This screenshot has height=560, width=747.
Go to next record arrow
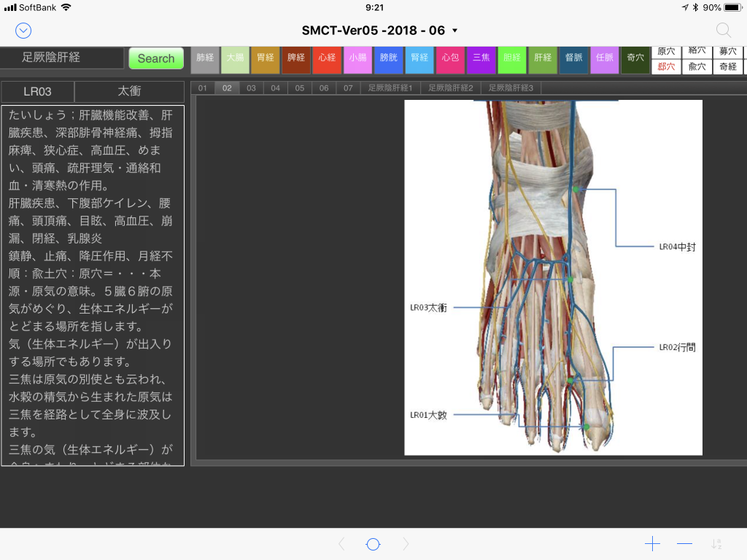point(406,544)
